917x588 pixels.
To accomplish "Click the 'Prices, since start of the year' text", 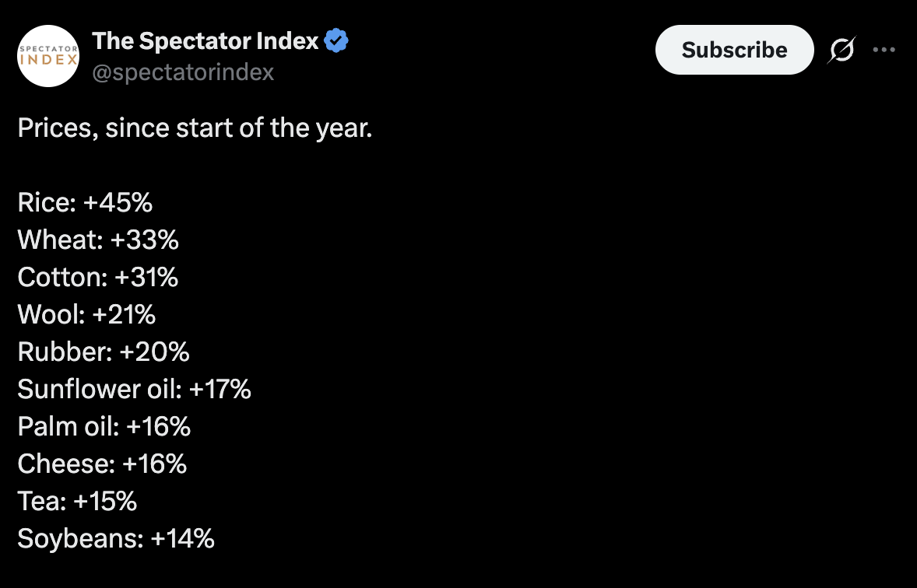I will pos(195,128).
